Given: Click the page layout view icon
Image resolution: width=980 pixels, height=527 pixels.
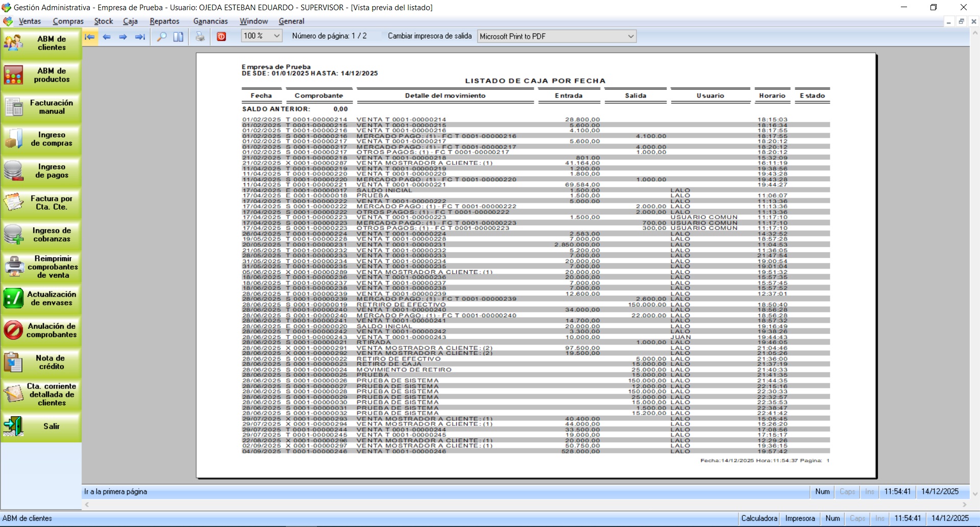Looking at the screenshot, I should click(178, 37).
